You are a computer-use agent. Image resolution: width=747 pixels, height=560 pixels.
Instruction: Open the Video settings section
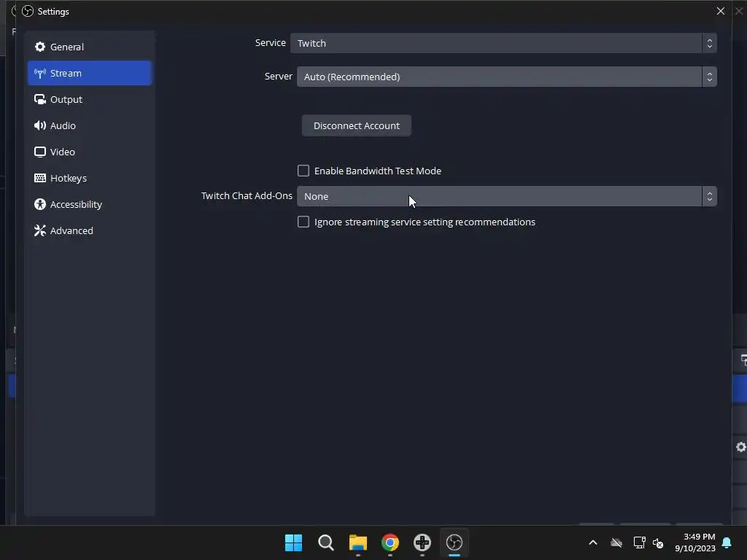point(90,152)
